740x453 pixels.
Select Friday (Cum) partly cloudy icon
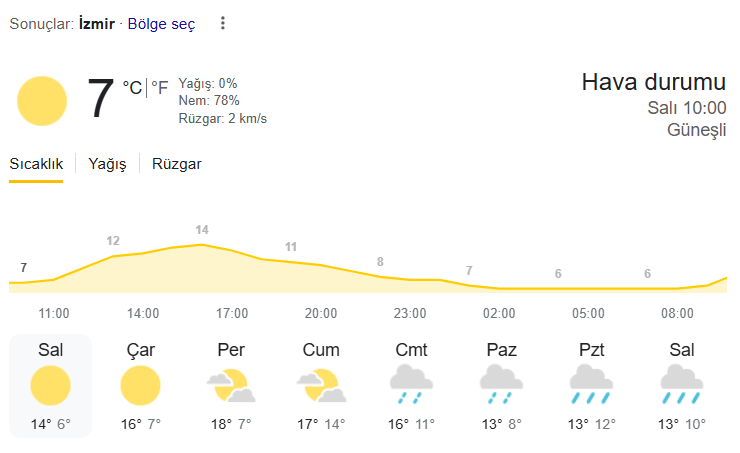pos(320,385)
